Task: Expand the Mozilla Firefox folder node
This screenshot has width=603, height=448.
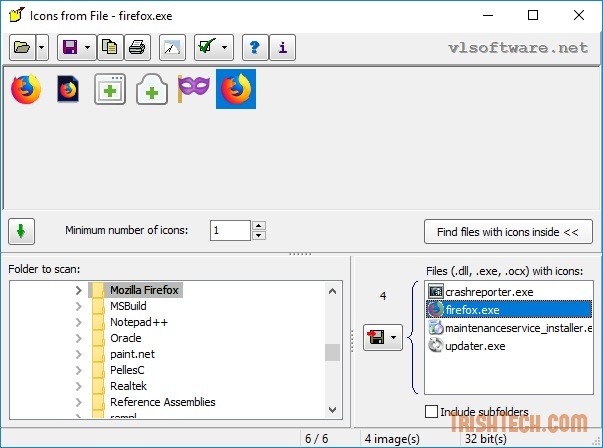Action: click(x=78, y=290)
